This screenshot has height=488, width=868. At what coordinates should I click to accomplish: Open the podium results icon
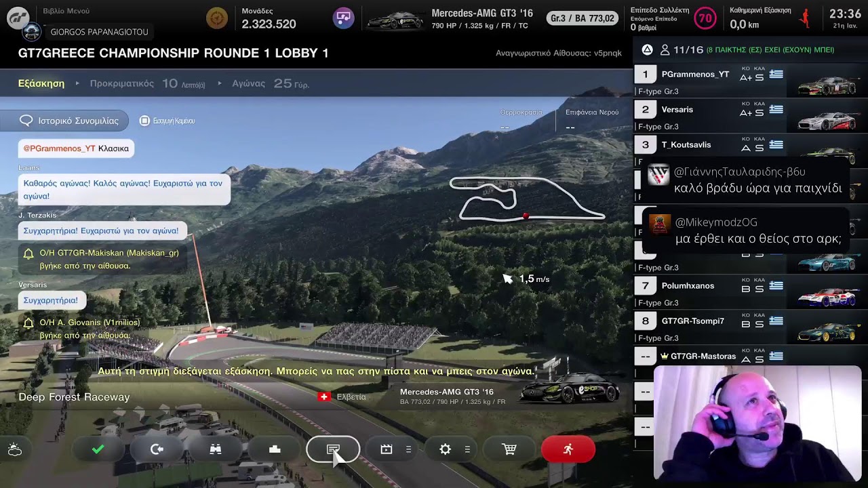point(275,449)
